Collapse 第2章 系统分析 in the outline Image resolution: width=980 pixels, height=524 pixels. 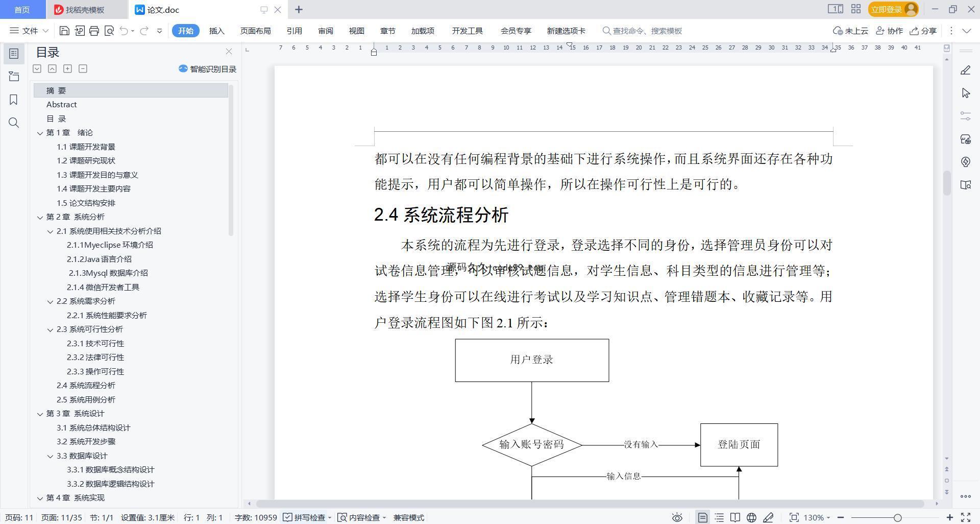(40, 217)
